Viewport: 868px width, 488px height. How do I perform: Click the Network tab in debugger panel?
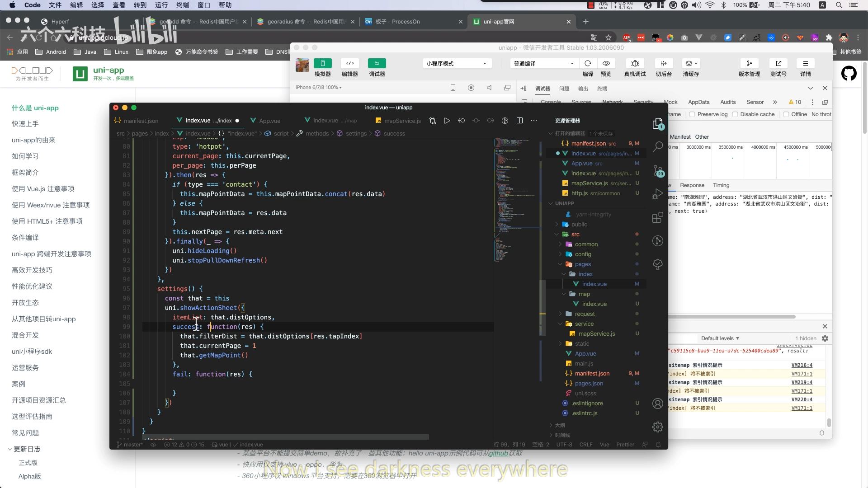point(612,102)
